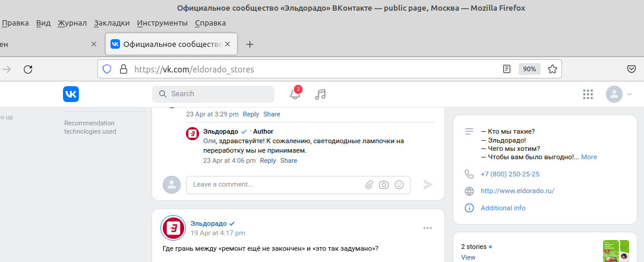644x262 pixels.
Task: Open the VK home logo
Action: coord(71,94)
